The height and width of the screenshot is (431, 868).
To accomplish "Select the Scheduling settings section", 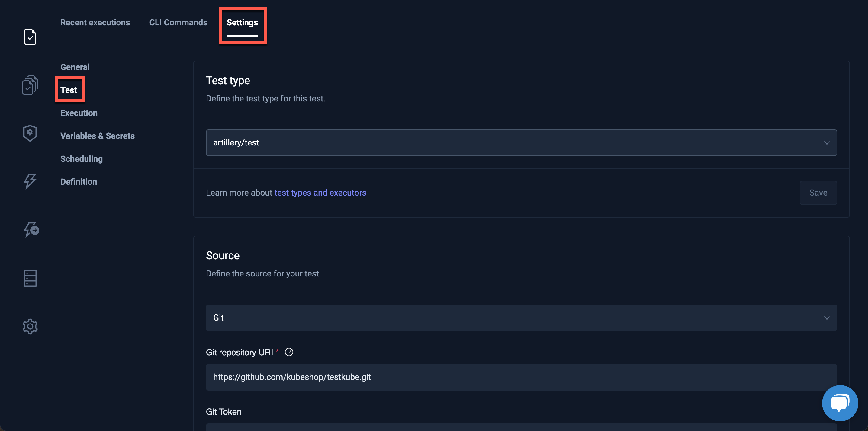I will pyautogui.click(x=81, y=158).
